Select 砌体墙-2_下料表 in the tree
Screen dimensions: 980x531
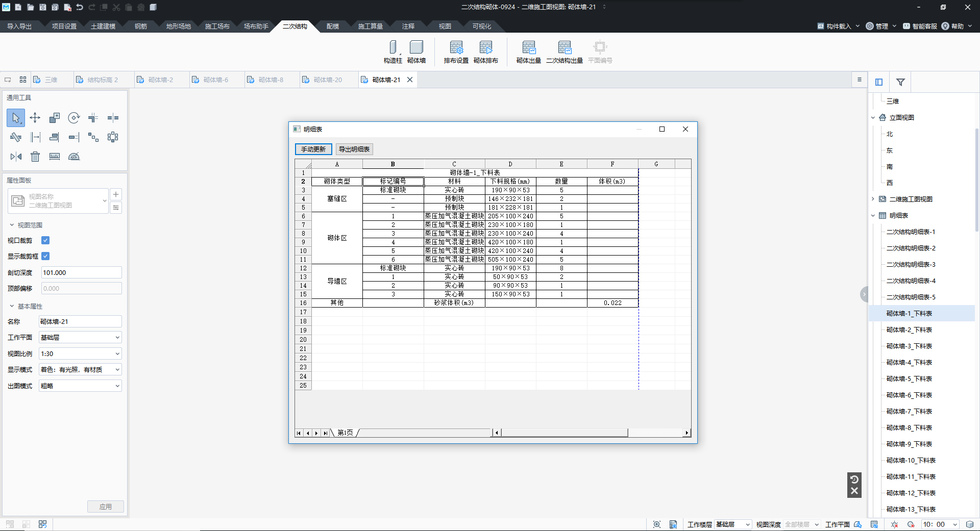(909, 330)
